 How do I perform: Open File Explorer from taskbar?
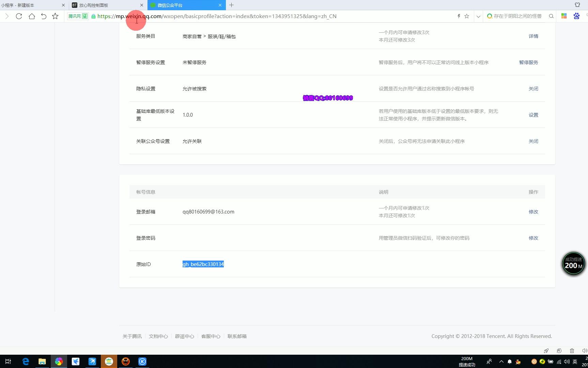point(42,362)
